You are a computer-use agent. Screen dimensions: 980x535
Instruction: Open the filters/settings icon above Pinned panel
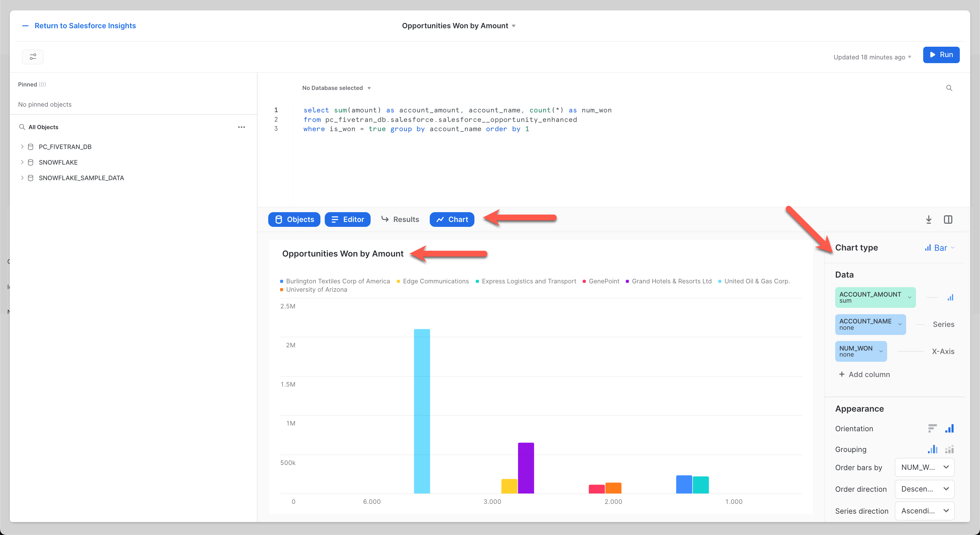click(33, 57)
